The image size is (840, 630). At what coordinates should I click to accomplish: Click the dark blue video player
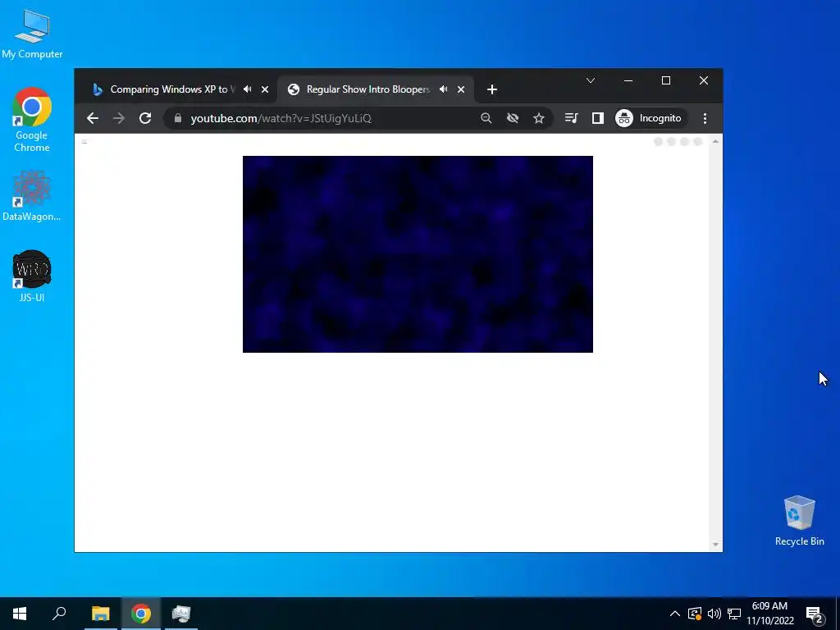(418, 254)
